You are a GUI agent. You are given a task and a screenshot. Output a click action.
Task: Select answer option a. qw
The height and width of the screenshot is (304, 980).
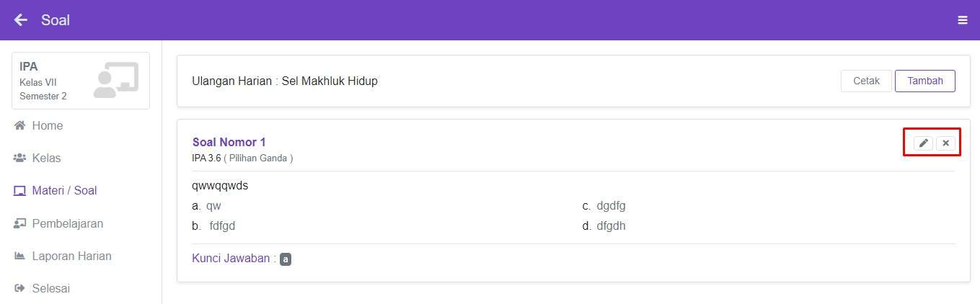pyautogui.click(x=213, y=206)
